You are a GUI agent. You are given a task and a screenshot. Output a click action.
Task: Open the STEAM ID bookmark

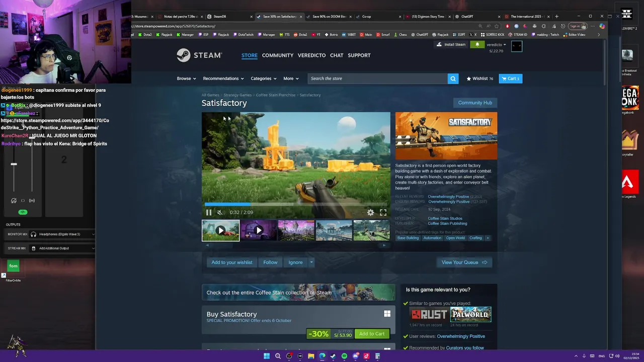coord(518,35)
